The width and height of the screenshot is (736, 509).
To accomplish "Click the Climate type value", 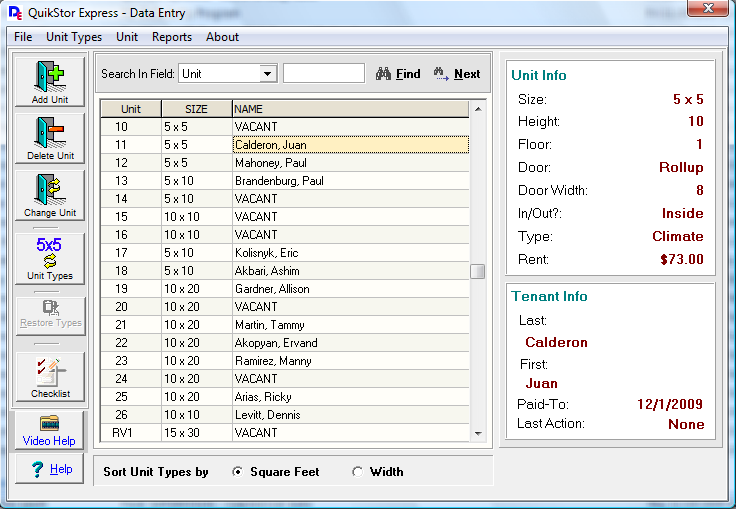I will (x=677, y=236).
